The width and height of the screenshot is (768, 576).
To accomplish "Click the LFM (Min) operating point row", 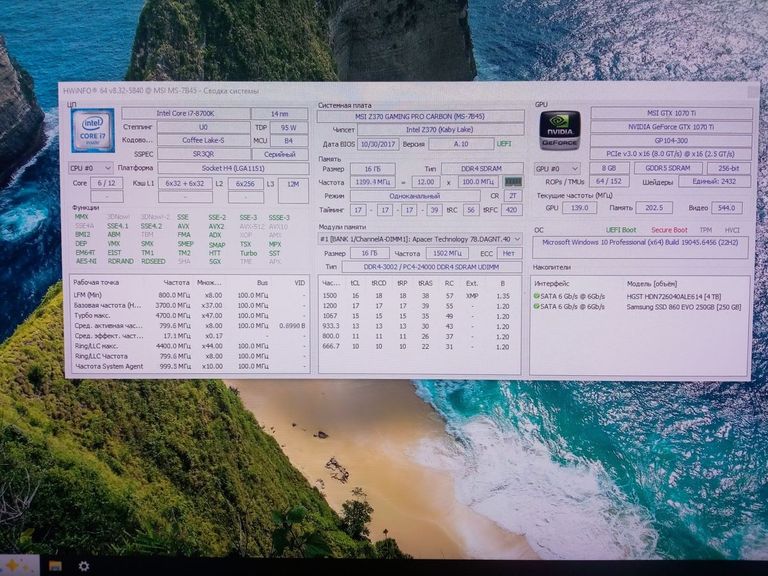I will [189, 295].
